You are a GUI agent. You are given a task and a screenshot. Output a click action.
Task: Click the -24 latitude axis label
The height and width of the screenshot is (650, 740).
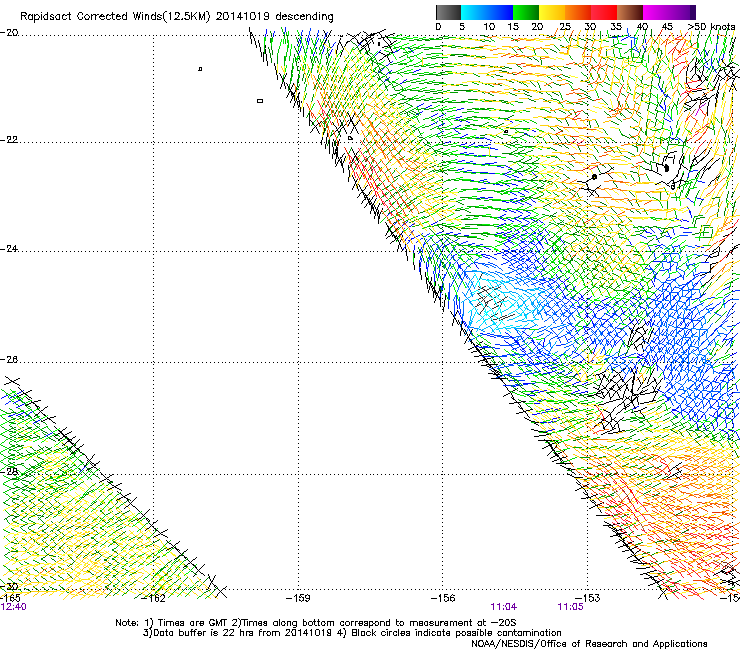[9, 249]
